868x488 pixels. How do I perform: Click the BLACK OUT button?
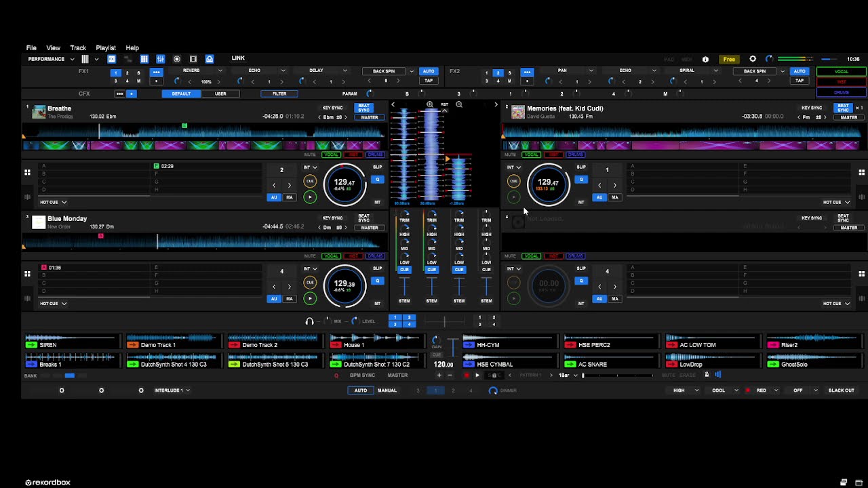coord(841,390)
